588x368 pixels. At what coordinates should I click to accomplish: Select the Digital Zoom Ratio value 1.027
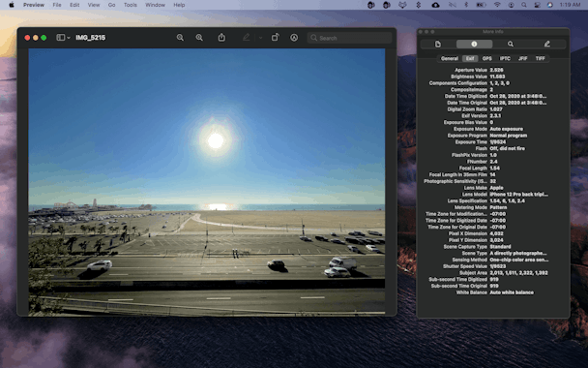click(496, 109)
